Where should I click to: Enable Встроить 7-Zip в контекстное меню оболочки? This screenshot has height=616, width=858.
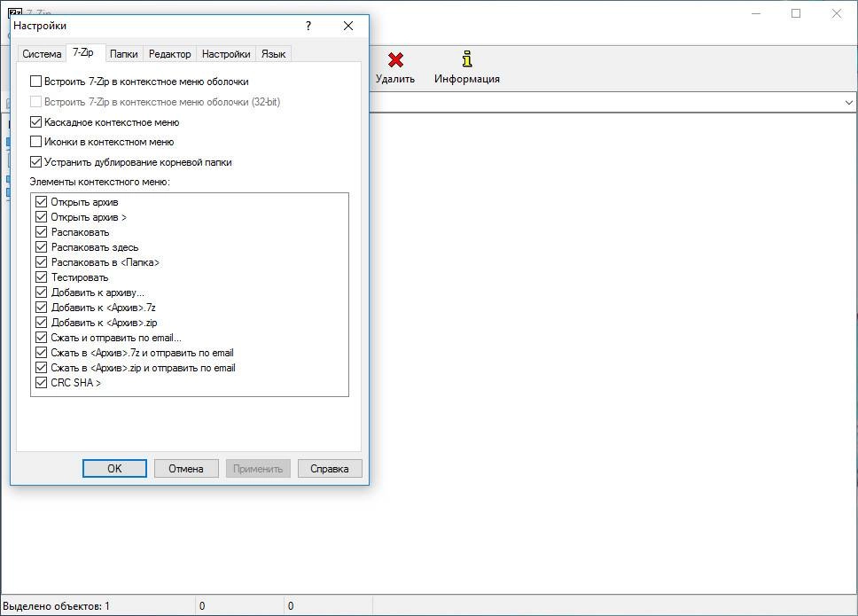(35, 82)
